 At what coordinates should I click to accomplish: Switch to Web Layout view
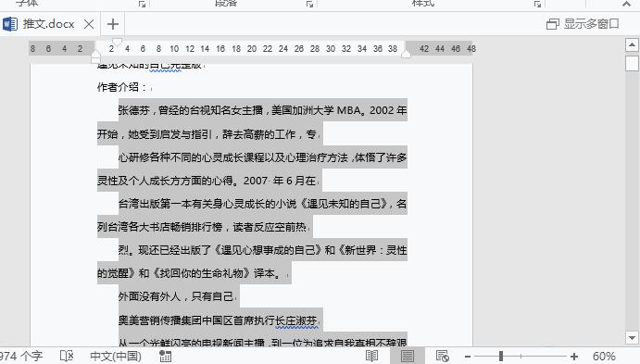pyautogui.click(x=442, y=357)
